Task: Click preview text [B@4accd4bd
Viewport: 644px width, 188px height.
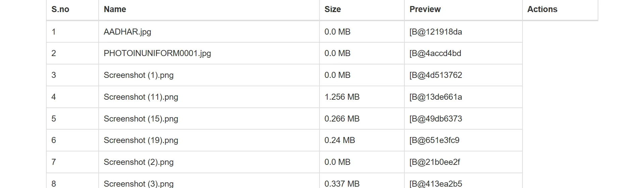Action: pyautogui.click(x=435, y=53)
